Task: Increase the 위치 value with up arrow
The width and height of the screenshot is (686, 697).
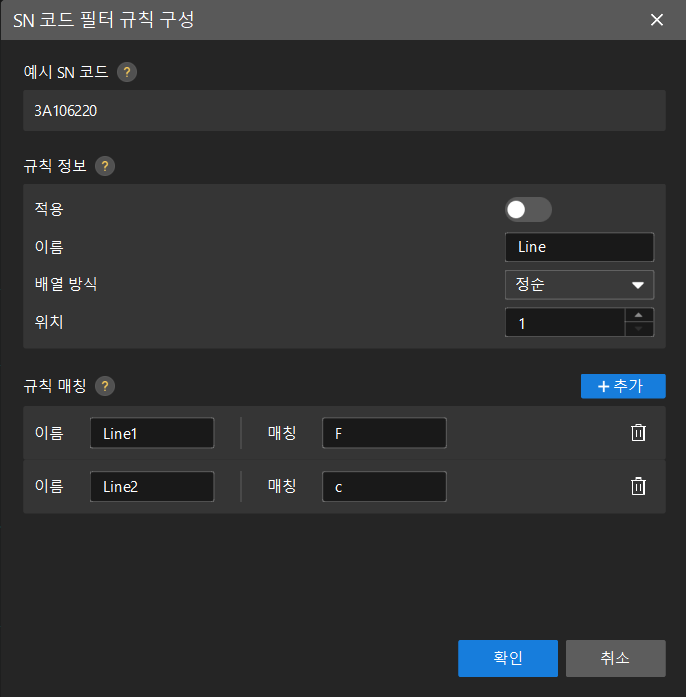Action: pyautogui.click(x=639, y=315)
